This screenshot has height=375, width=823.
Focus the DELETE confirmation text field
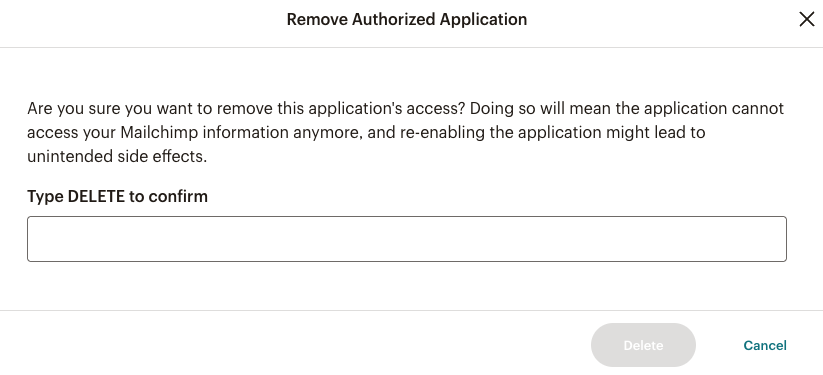point(407,239)
